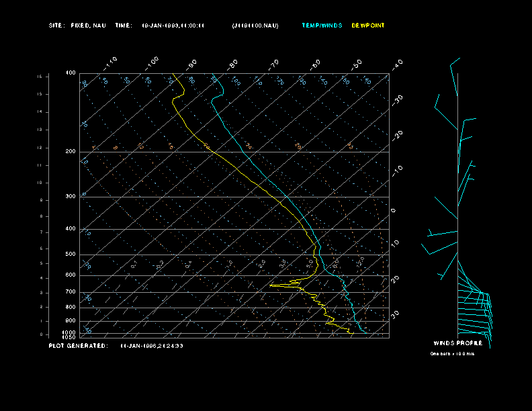The width and height of the screenshot is (532, 411).
Task: Click the "TIME:" header label
Action: [124, 26]
